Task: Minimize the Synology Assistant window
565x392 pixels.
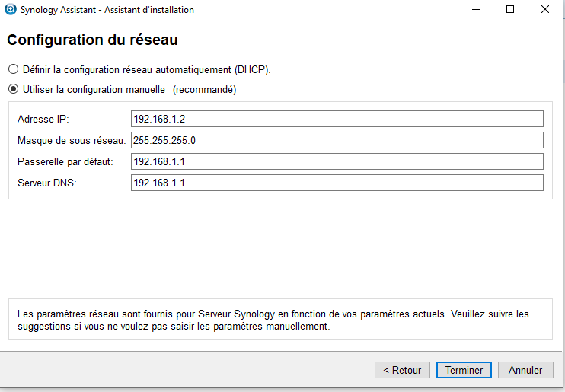Action: pyautogui.click(x=476, y=9)
